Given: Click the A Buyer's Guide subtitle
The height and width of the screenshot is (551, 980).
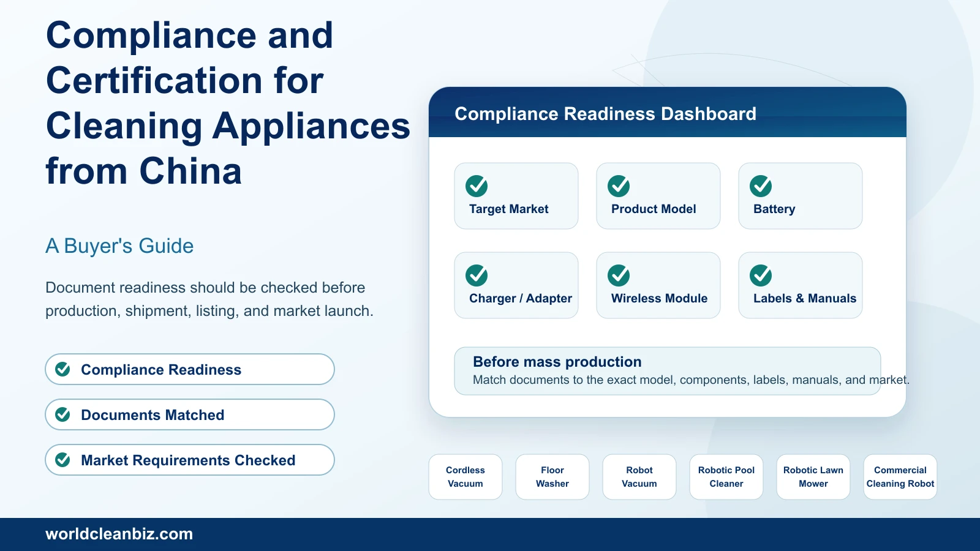Looking at the screenshot, I should tap(119, 246).
